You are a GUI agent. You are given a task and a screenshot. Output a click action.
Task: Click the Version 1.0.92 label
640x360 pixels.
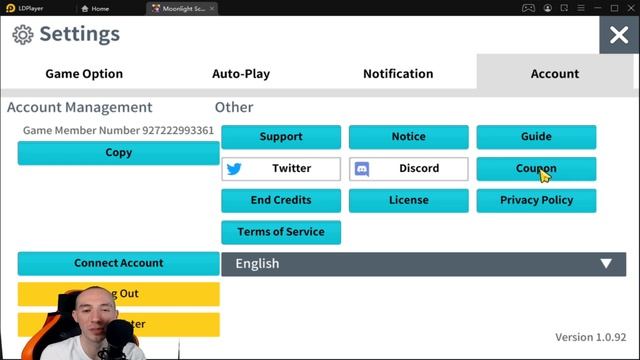point(590,337)
